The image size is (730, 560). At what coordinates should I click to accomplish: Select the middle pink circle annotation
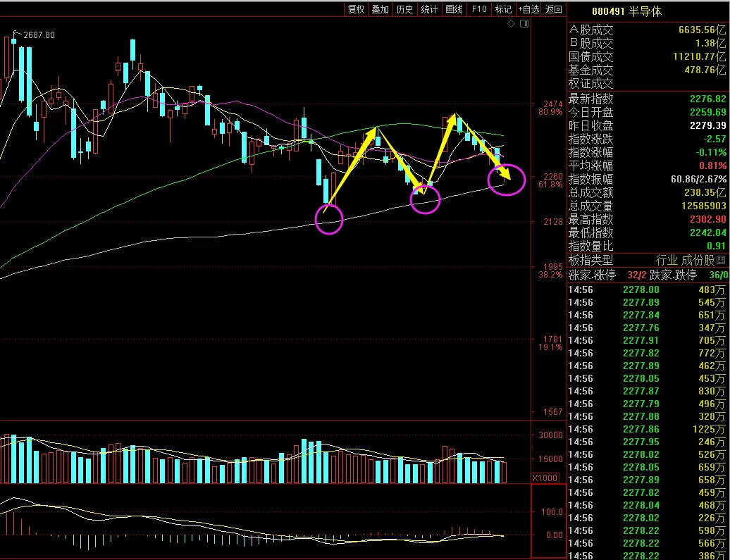click(425, 199)
